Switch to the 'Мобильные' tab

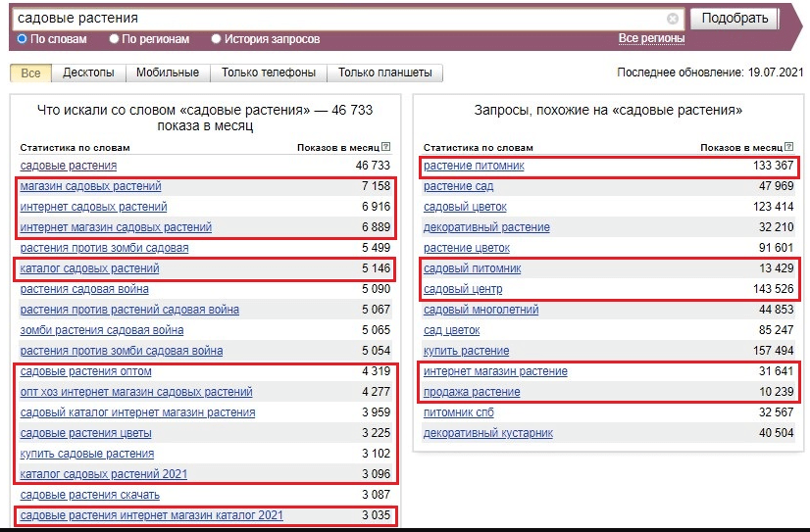(x=168, y=73)
